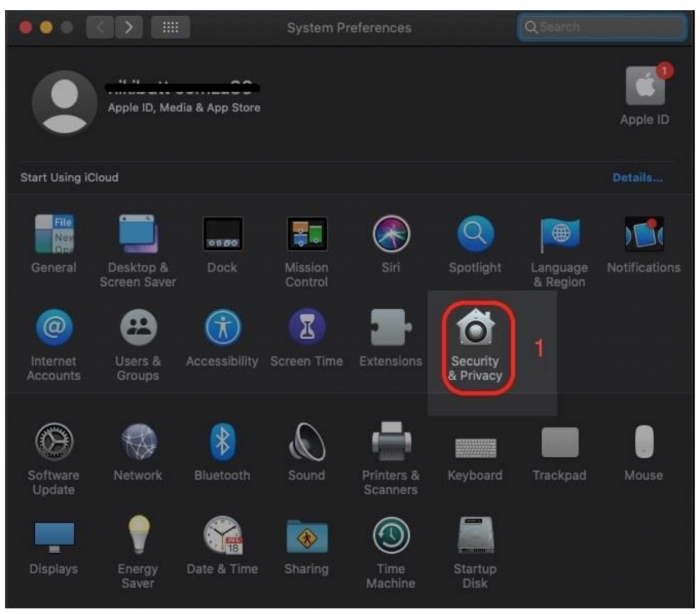Open Software Update pane
The width and height of the screenshot is (700, 614).
53,442
